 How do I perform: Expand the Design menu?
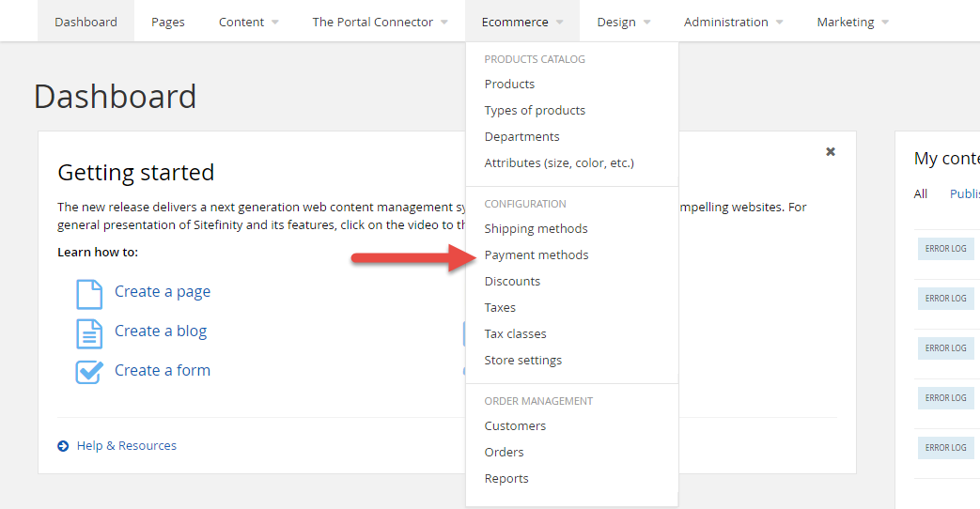coord(623,22)
